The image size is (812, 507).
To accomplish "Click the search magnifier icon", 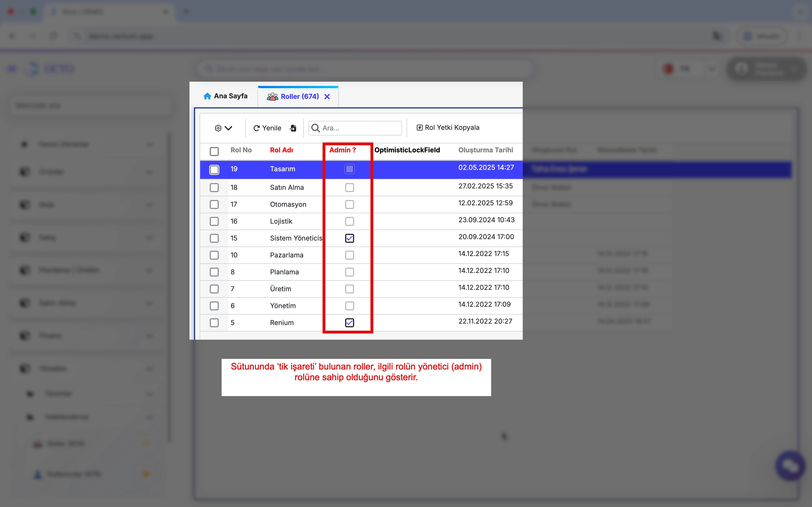I will (315, 128).
